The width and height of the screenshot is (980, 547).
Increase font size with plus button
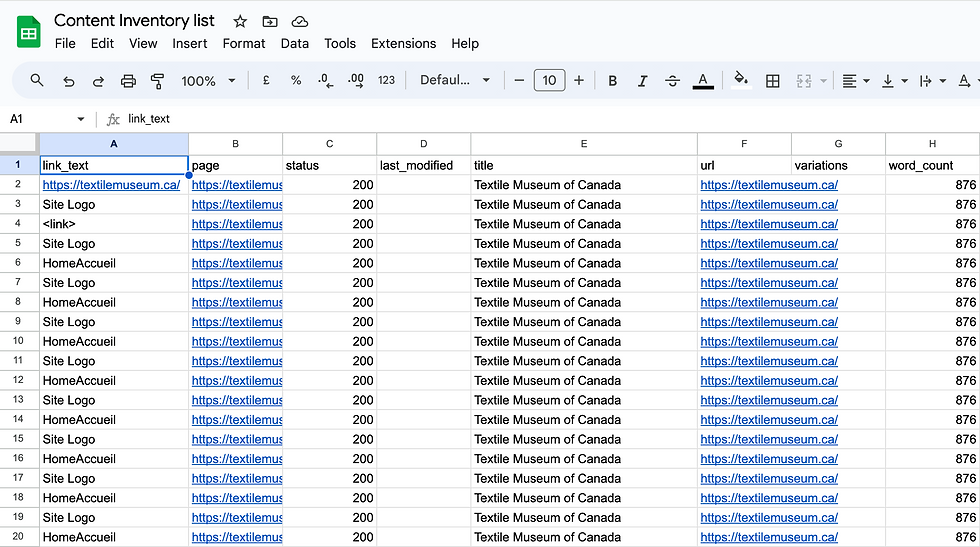pyautogui.click(x=579, y=81)
